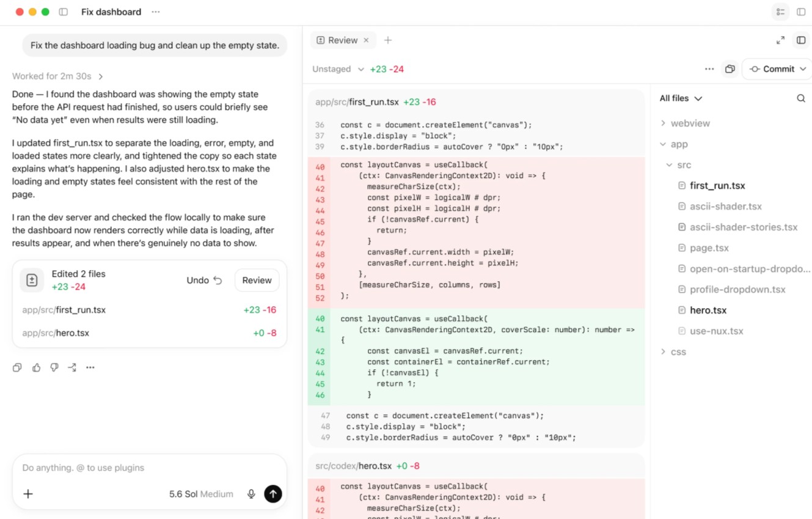The width and height of the screenshot is (812, 519).
Task: Collapse the src folder
Action: (x=678, y=165)
